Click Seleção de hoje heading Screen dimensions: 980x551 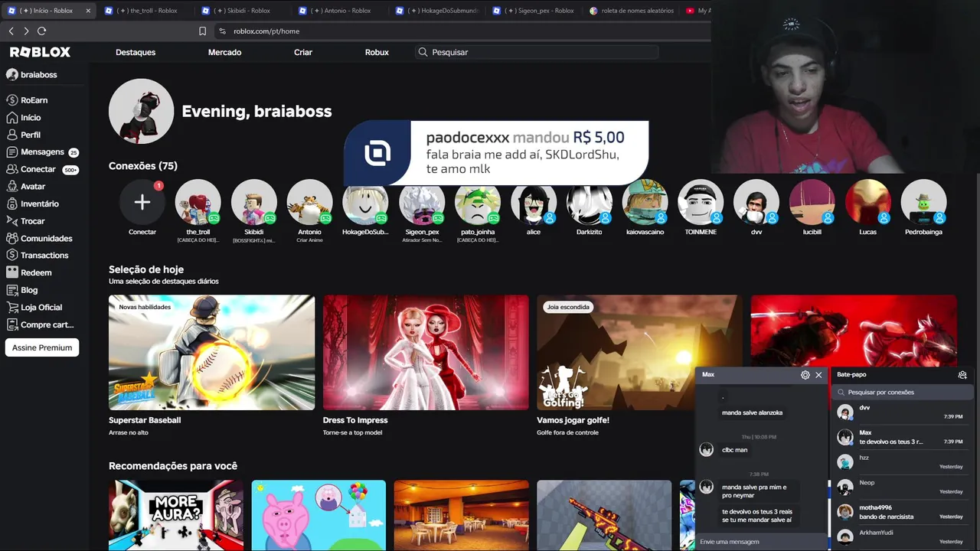point(146,269)
